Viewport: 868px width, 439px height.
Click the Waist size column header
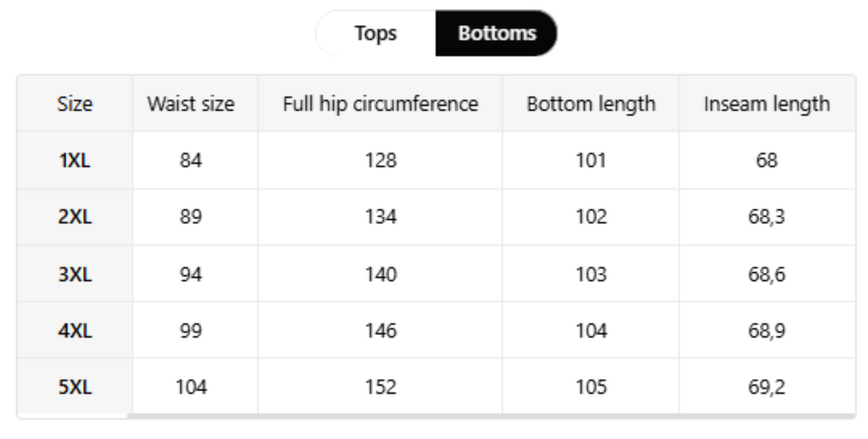tap(190, 104)
